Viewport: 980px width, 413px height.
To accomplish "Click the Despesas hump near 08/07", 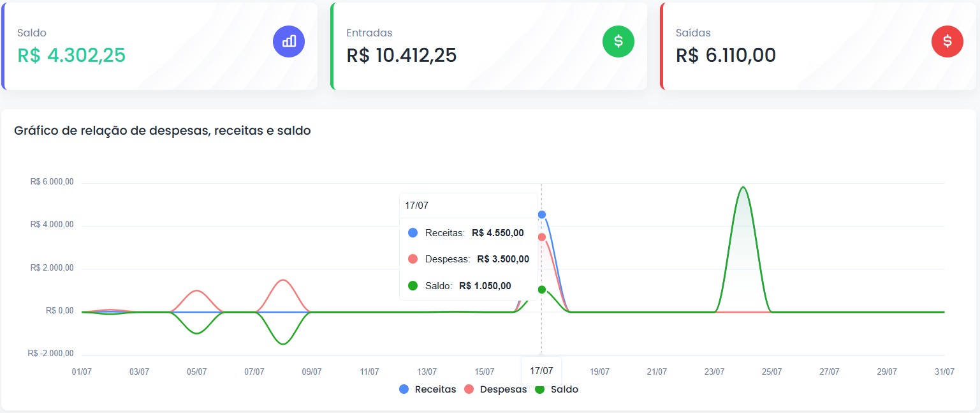I will [x=282, y=281].
